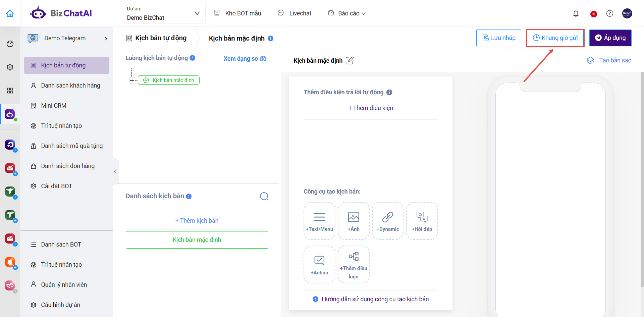Open the home icon in the top-left corner
The height and width of the screenshot is (317, 644).
(x=10, y=13)
